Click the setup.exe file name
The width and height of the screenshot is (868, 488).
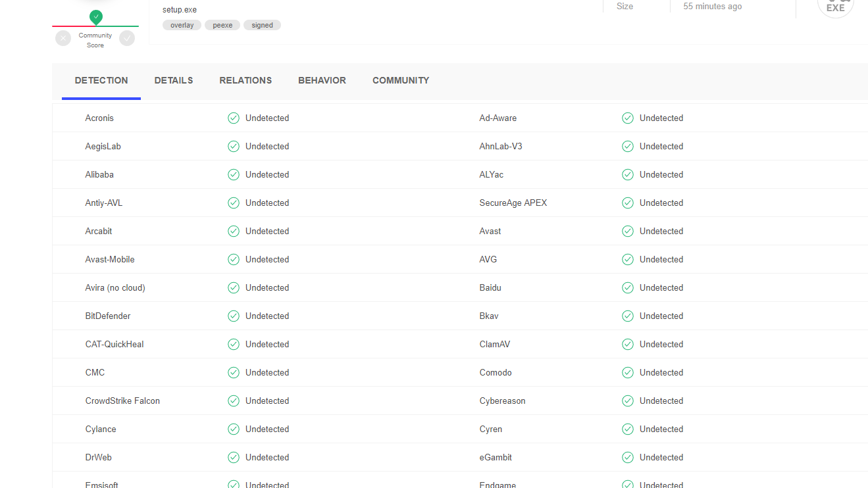[x=180, y=10]
